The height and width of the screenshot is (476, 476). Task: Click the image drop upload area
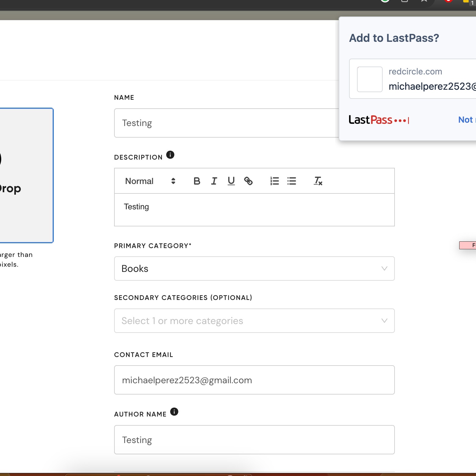tap(27, 175)
